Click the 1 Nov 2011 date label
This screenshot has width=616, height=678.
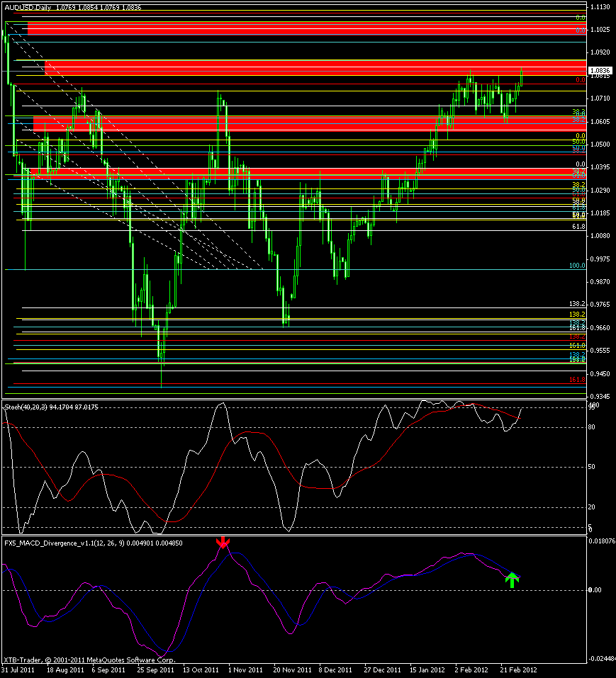(245, 669)
